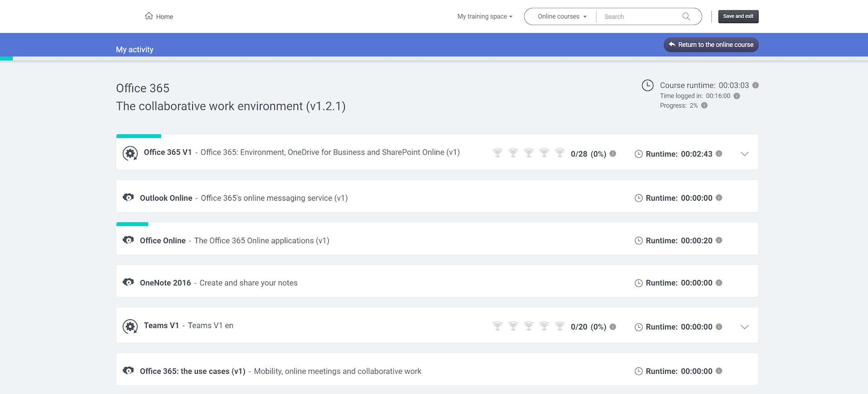Viewport: 868px width, 394px height.
Task: Expand the Teams V1 module chevron
Action: [745, 327]
